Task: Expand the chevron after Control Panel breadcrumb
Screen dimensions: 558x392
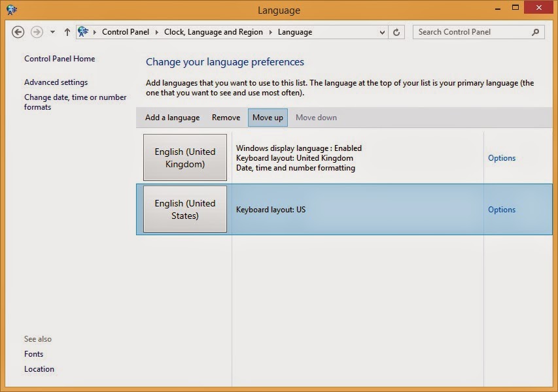Action: (x=156, y=32)
